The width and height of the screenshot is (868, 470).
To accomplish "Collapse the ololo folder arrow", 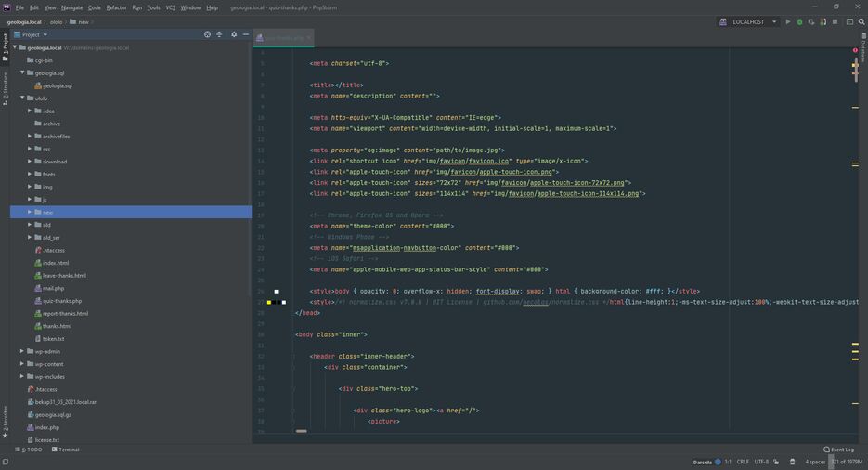I will tap(22, 98).
